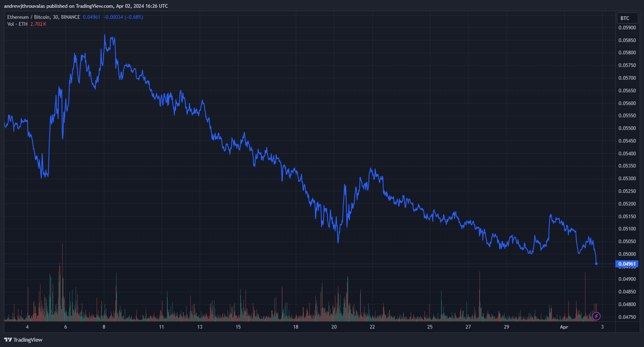Click the 0.05900 price scale label
Viewport: 644px width, 347px height.
pos(627,28)
